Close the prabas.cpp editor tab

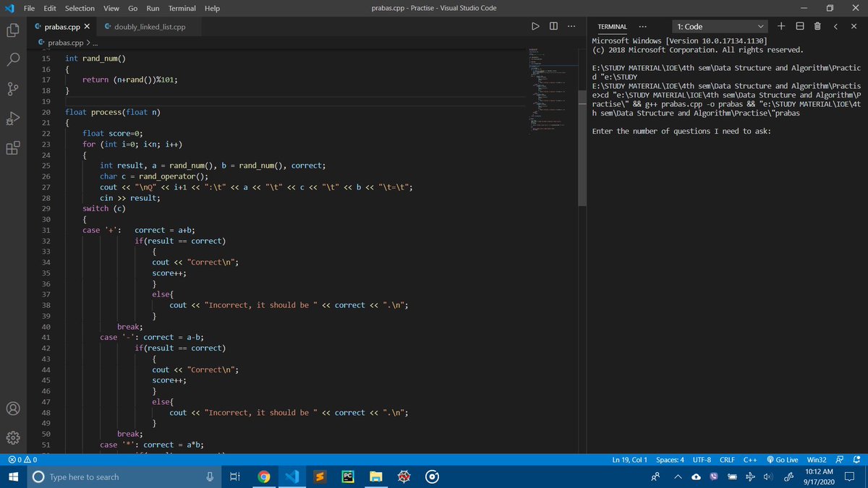tap(87, 27)
